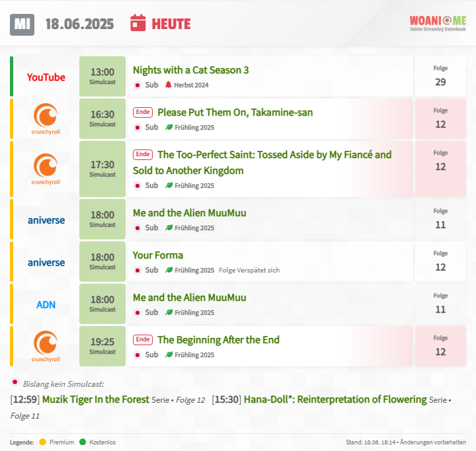
Task: Click the HEUTE label
Action: pyautogui.click(x=171, y=24)
